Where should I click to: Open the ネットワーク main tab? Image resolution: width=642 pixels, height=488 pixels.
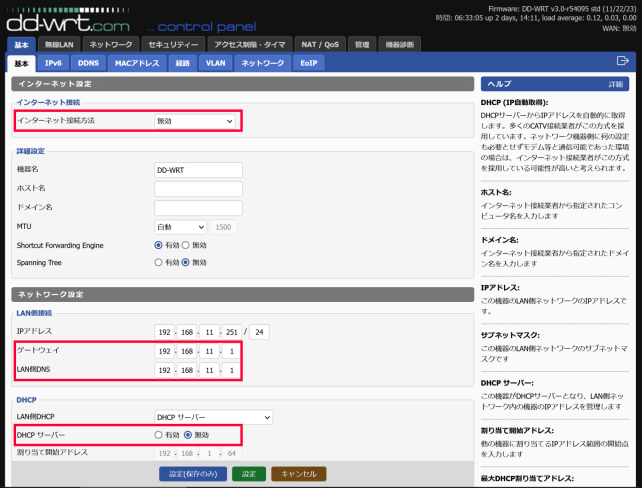[111, 44]
